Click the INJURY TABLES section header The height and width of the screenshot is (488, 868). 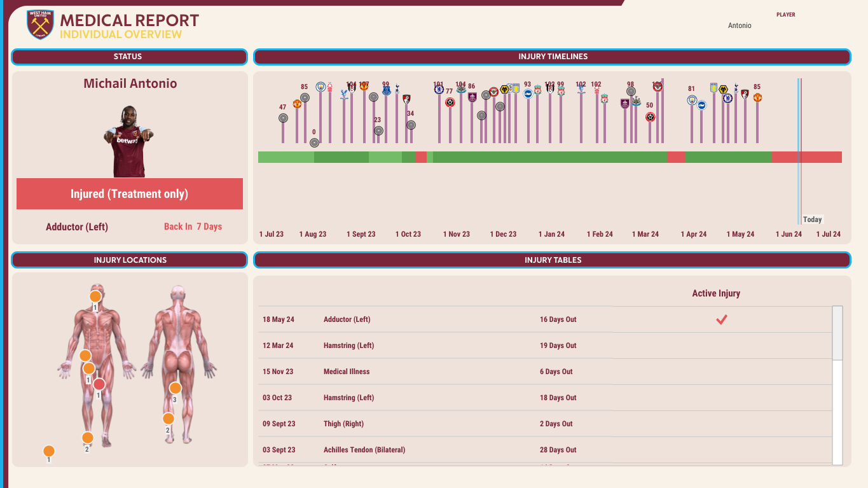click(553, 260)
